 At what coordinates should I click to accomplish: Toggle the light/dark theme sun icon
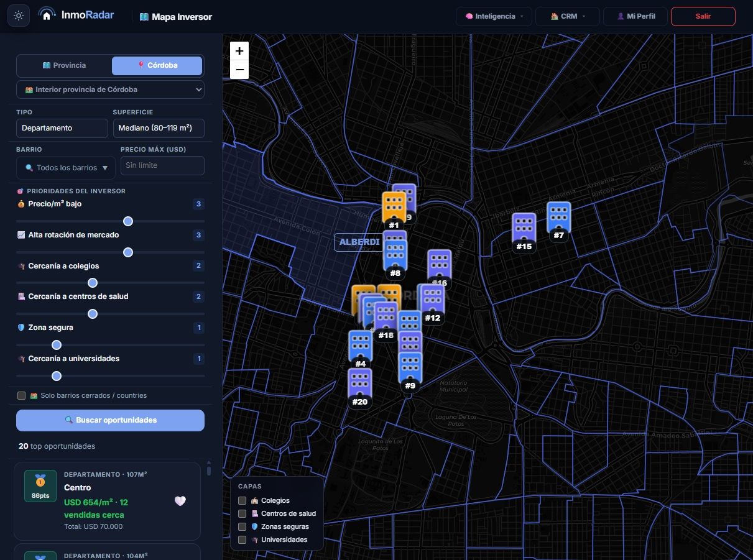tap(19, 16)
